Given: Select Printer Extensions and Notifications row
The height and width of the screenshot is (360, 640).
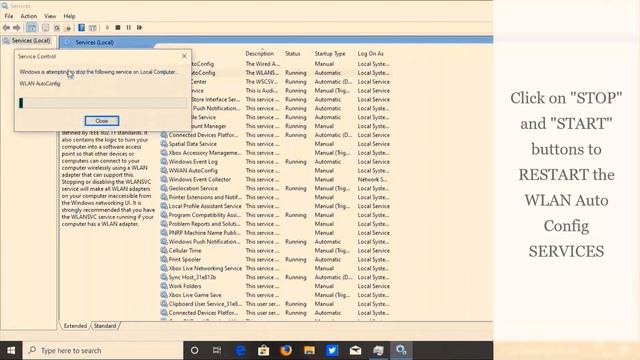Looking at the screenshot, I should (x=276, y=197).
